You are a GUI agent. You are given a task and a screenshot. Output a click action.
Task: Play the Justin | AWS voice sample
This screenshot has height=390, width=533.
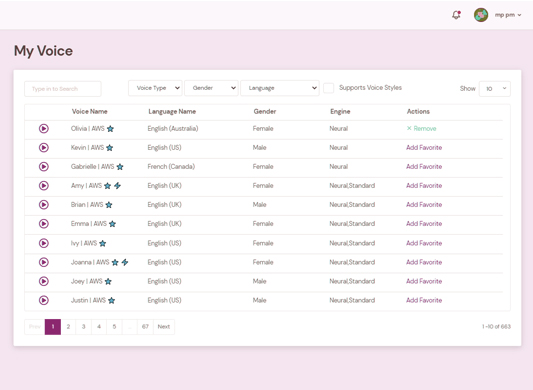coord(44,300)
